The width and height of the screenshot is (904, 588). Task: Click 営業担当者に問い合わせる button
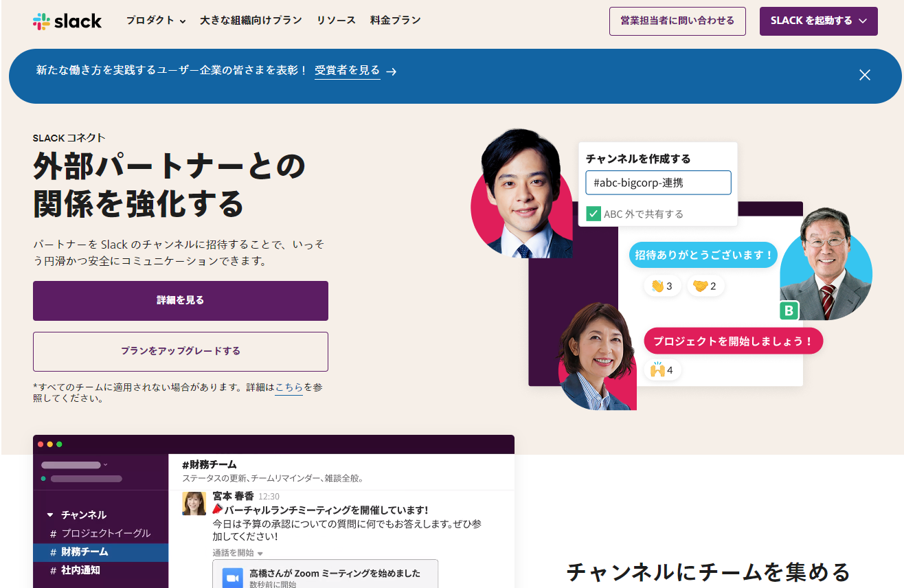(x=677, y=21)
